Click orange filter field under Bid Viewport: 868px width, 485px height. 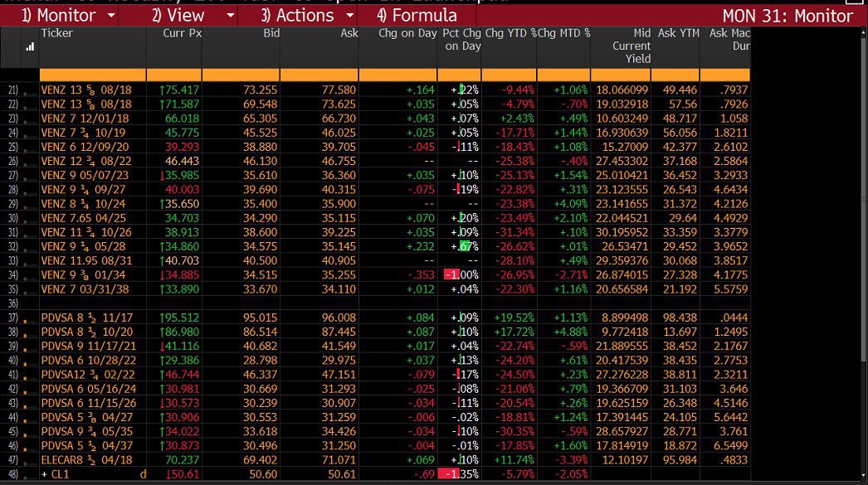click(x=241, y=75)
